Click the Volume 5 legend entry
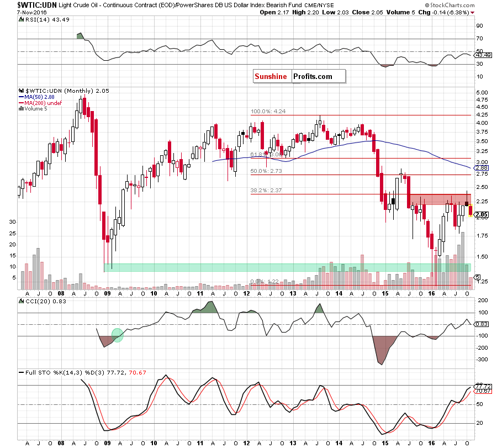Screen dimensions: 497x448 click(36, 108)
